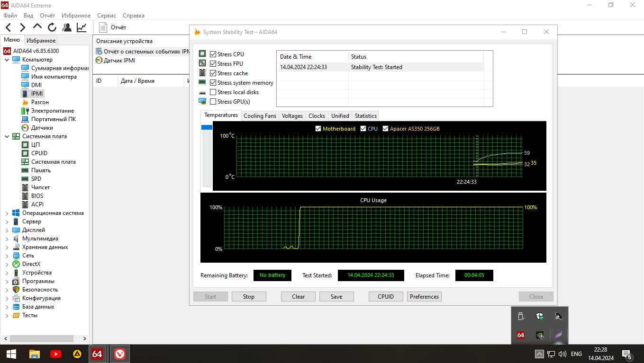This screenshot has height=363, width=644.
Task: Click the Back navigation arrow in toolbar
Action: click(9, 27)
